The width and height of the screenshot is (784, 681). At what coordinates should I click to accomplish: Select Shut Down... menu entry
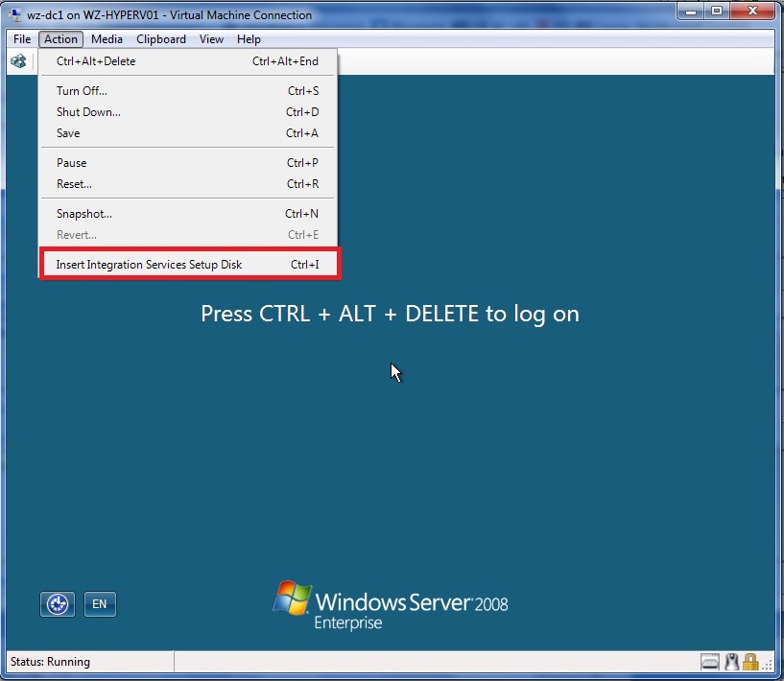coord(188,112)
